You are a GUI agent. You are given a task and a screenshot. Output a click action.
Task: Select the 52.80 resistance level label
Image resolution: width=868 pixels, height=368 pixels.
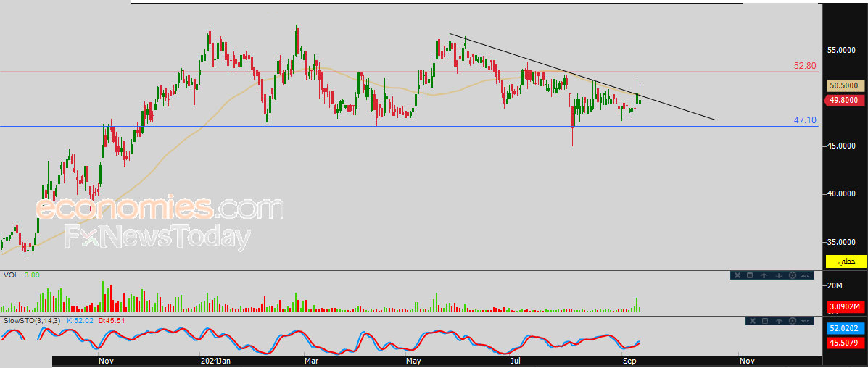(x=805, y=66)
